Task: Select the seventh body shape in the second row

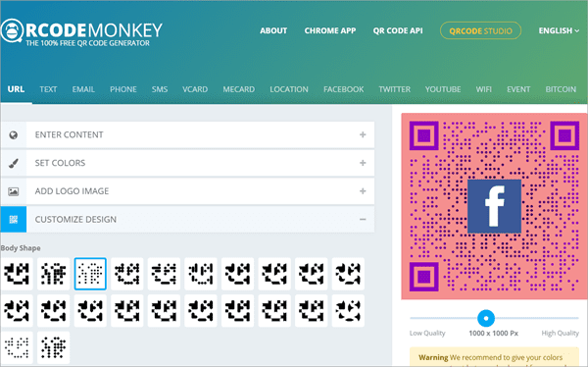Action: (237, 311)
